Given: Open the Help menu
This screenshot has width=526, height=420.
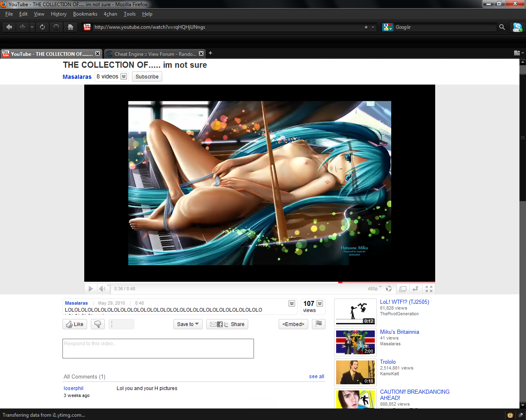Looking at the screenshot, I should [147, 14].
